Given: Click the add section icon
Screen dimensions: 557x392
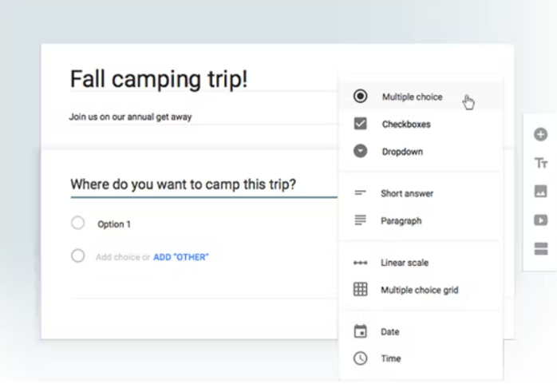Looking at the screenshot, I should tap(541, 249).
